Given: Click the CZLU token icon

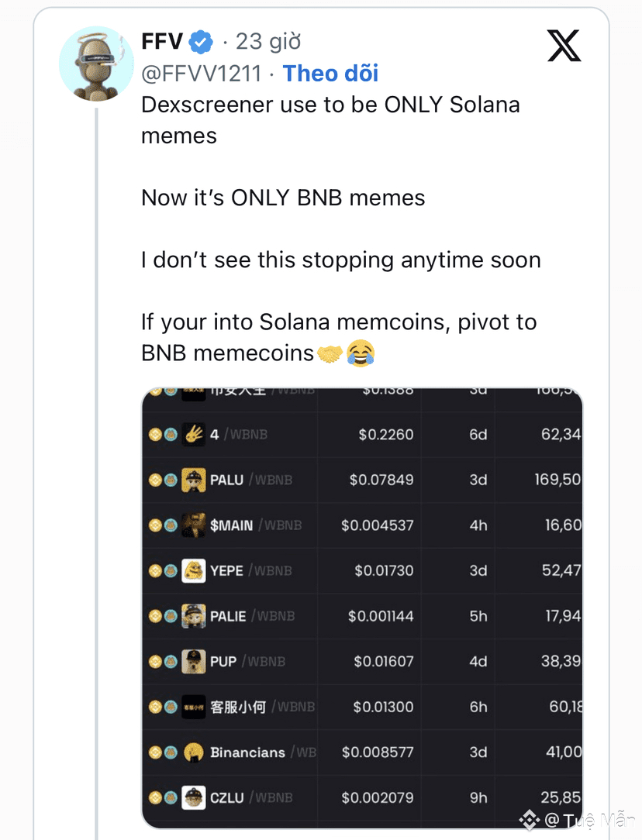Looking at the screenshot, I should pyautogui.click(x=193, y=797).
